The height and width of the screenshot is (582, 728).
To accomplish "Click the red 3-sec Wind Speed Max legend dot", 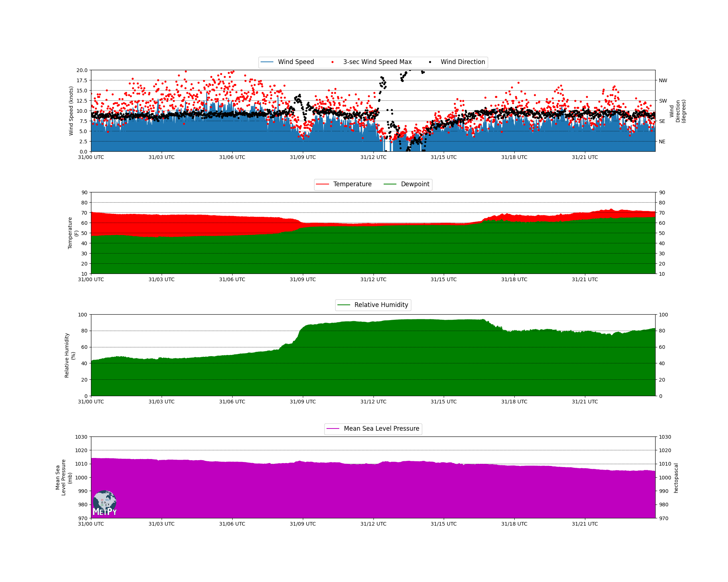I will pos(332,62).
